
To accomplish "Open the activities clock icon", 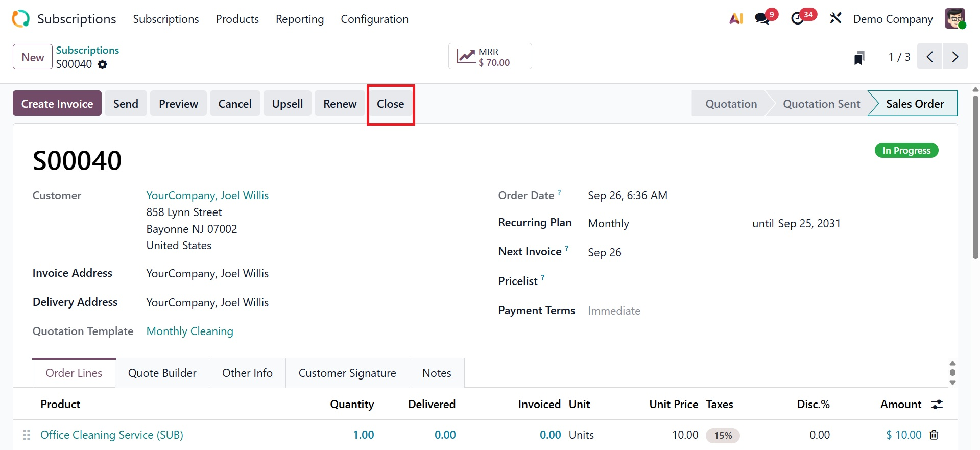I will (x=797, y=19).
